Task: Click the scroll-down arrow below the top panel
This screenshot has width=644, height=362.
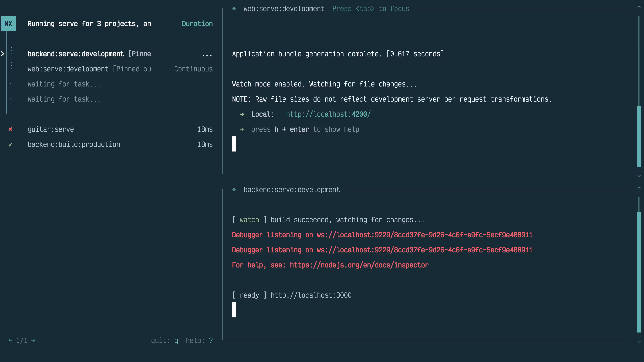Action: click(x=639, y=174)
